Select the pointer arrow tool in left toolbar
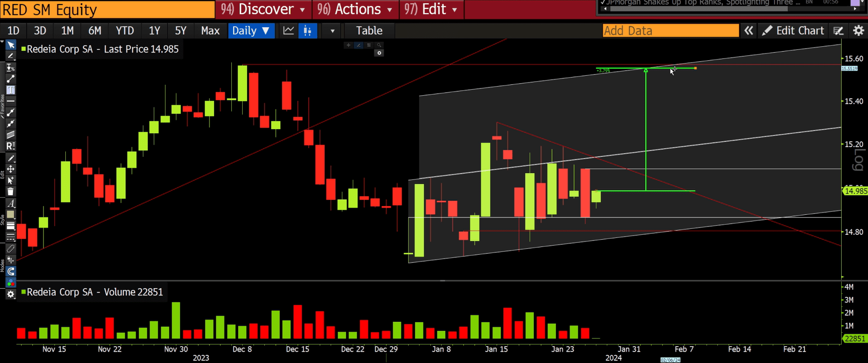Image resolution: width=868 pixels, height=363 pixels. 10,45
